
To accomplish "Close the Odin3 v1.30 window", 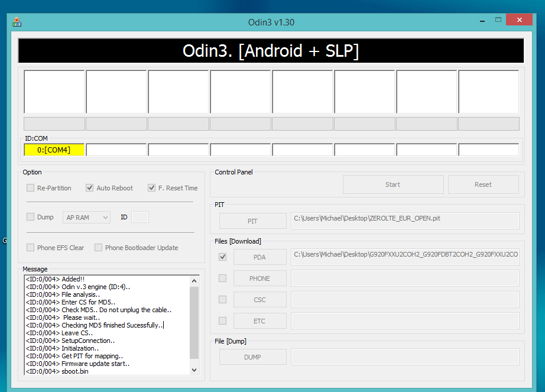I will pyautogui.click(x=519, y=20).
